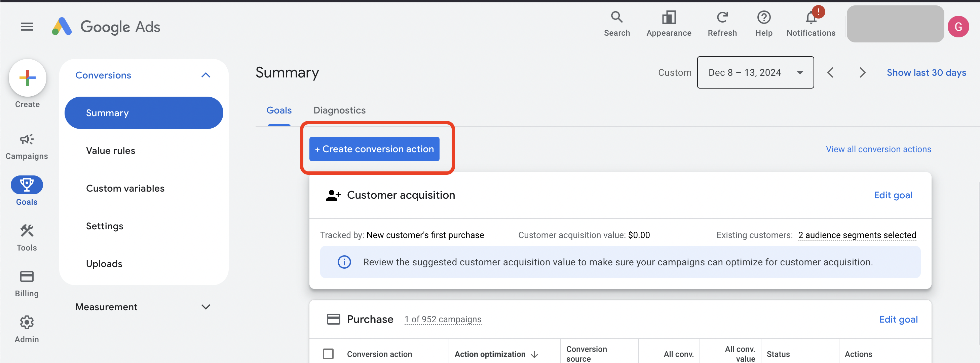Click the Purchase card icon

333,319
